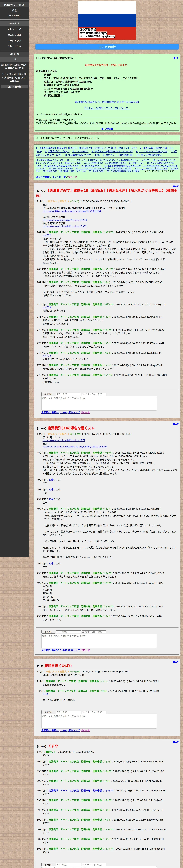Click 1-100 under thread 2
183x868 pixels.
pos(64,650)
